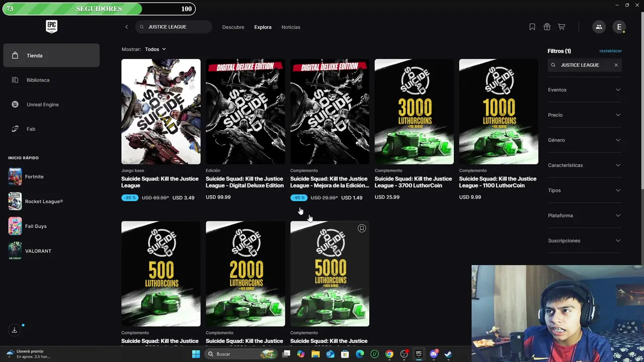
Task: Open Windows Start menu
Action: (x=196, y=354)
